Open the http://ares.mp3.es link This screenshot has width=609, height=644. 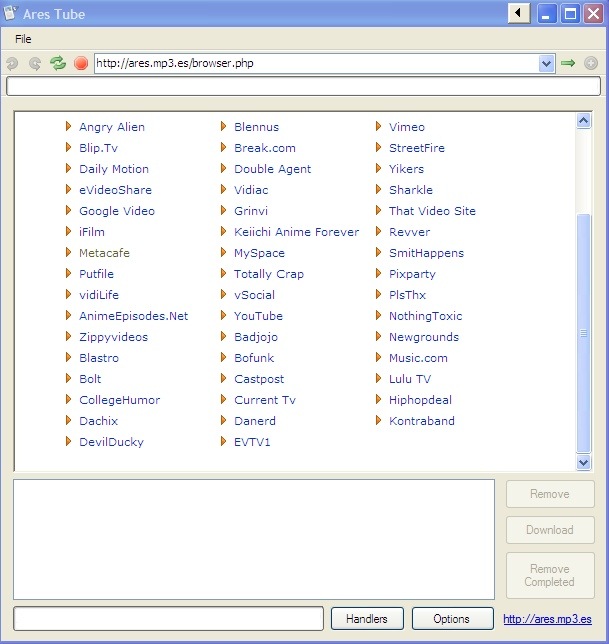[547, 619]
